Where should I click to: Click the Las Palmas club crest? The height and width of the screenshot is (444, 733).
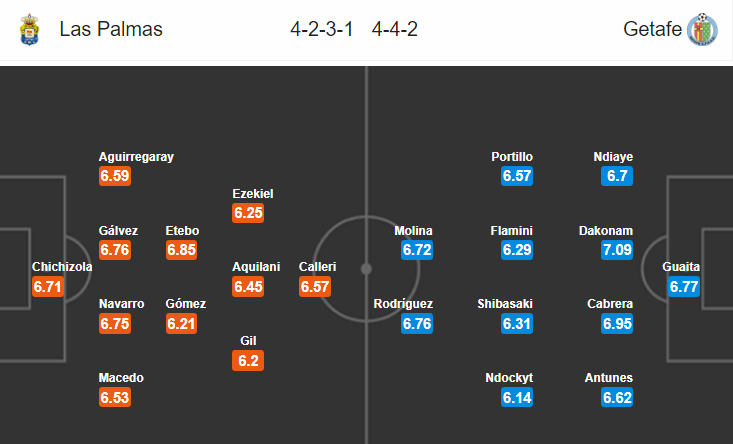click(29, 29)
